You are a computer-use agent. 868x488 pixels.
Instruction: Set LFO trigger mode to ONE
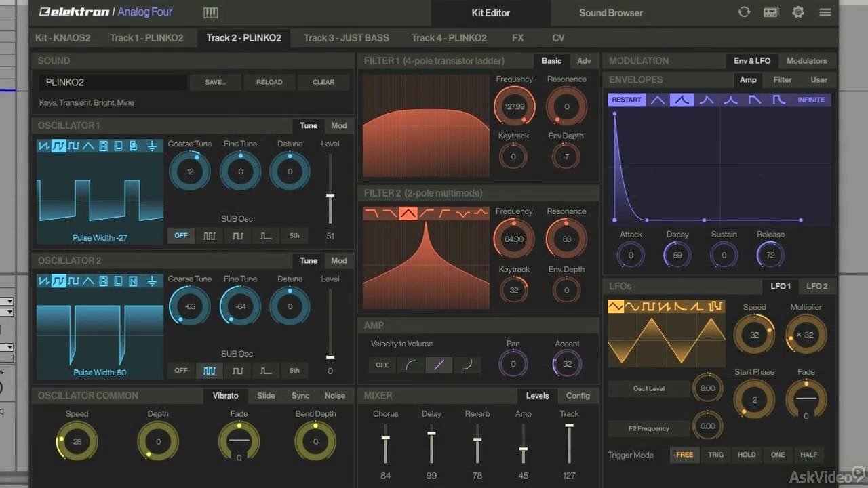[x=778, y=455]
